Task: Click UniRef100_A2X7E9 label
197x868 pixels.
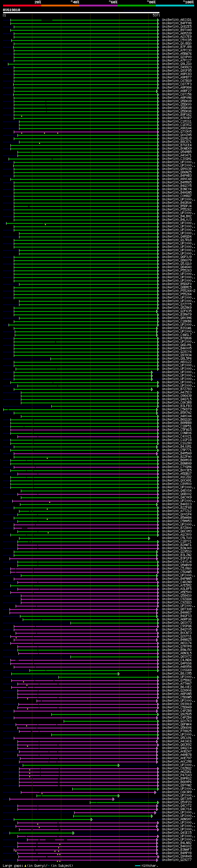Action: pyautogui.click(x=176, y=37)
